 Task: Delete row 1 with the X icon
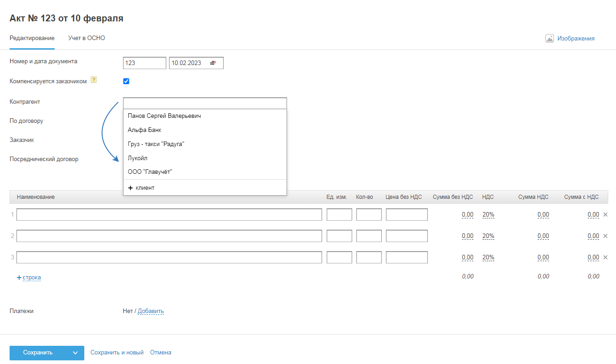coord(606,214)
